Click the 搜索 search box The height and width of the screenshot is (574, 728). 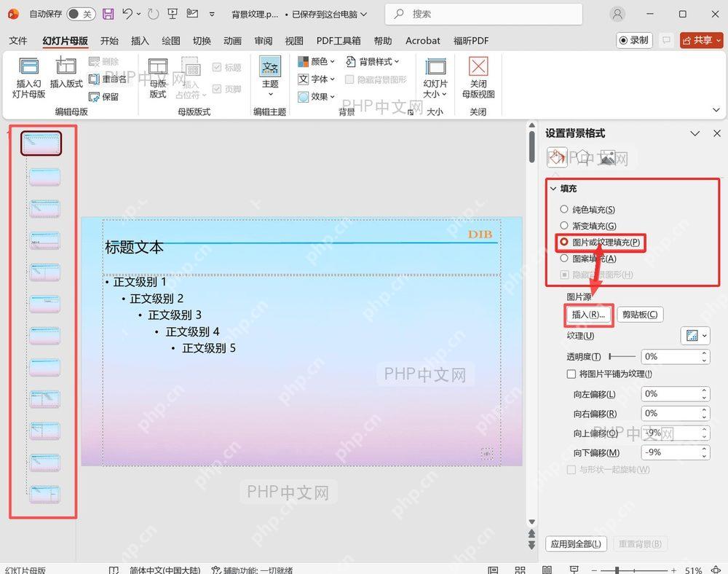point(483,14)
